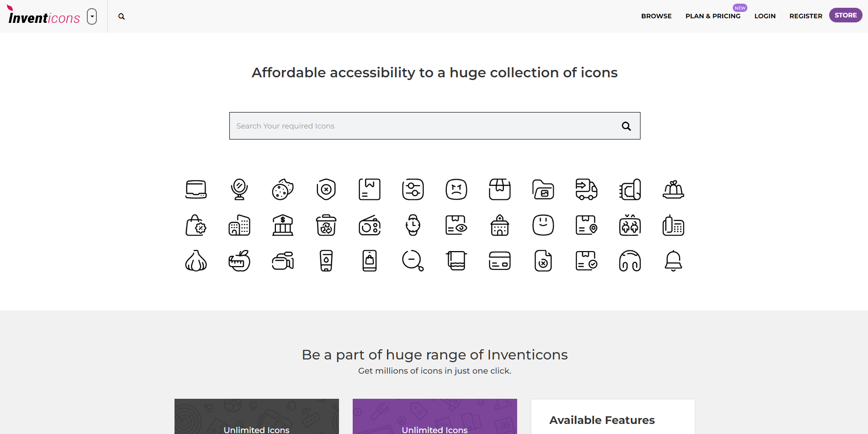Submit search with the search box magnifier
Screen dimensions: 868x434
pos(626,126)
